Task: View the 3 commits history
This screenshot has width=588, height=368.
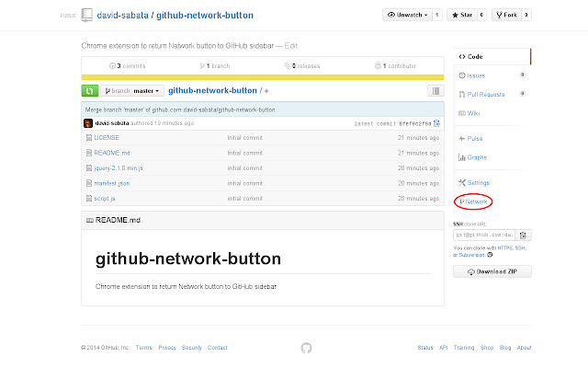Action: 127,66
